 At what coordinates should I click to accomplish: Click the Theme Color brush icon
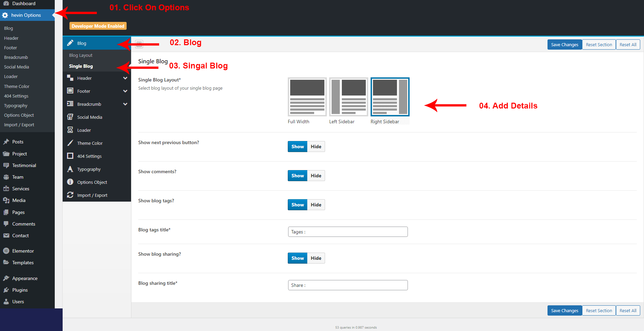(x=70, y=143)
